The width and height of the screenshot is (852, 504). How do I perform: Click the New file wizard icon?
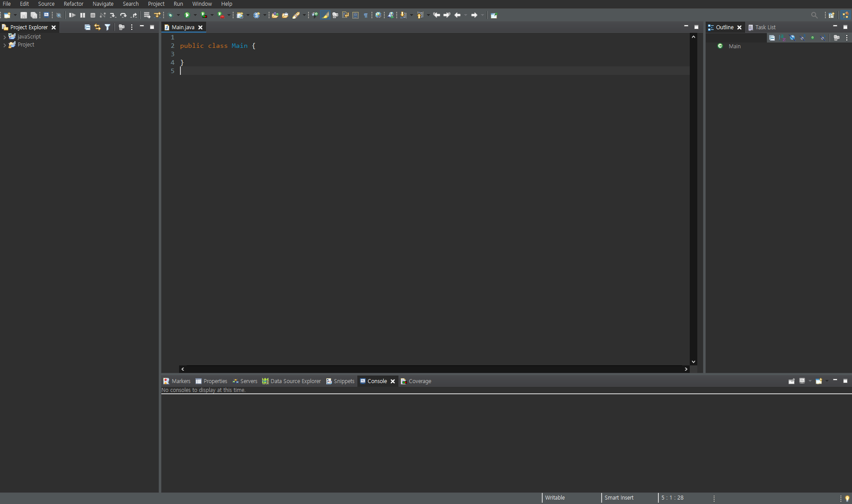7,15
